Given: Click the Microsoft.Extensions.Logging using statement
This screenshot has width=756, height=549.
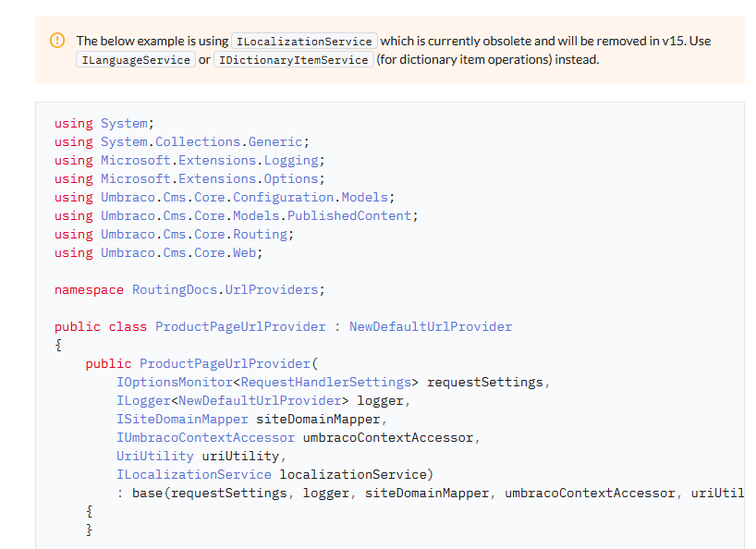Looking at the screenshot, I should [x=209, y=160].
